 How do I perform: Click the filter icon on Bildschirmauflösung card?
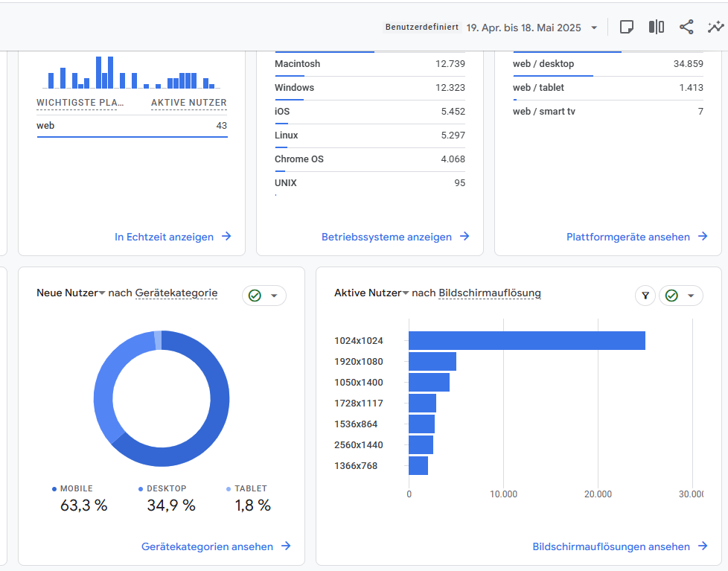click(x=645, y=296)
